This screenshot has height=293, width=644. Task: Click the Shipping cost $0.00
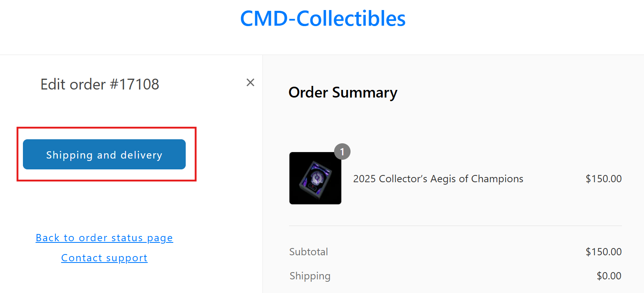pyautogui.click(x=609, y=276)
